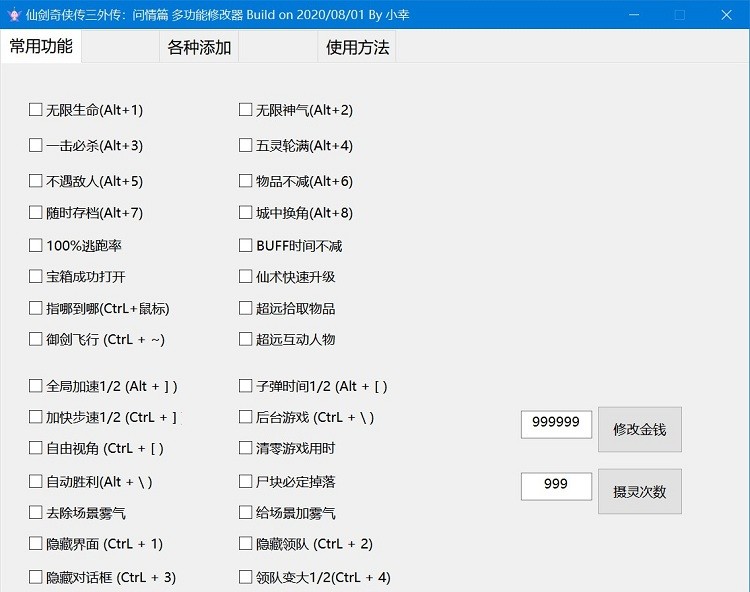
Task: Click the trainer app icon in title bar
Action: pyautogui.click(x=14, y=15)
